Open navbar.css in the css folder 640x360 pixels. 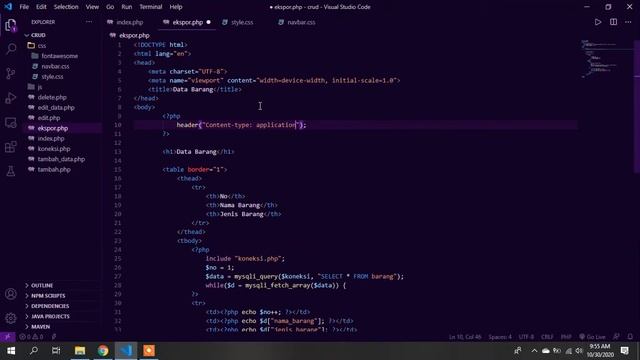pyautogui.click(x=55, y=66)
